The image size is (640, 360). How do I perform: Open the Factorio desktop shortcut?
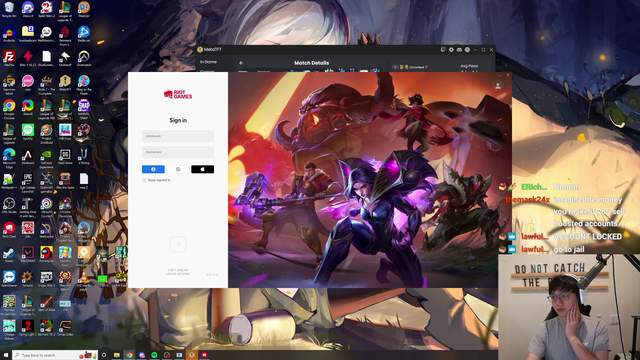(28, 279)
